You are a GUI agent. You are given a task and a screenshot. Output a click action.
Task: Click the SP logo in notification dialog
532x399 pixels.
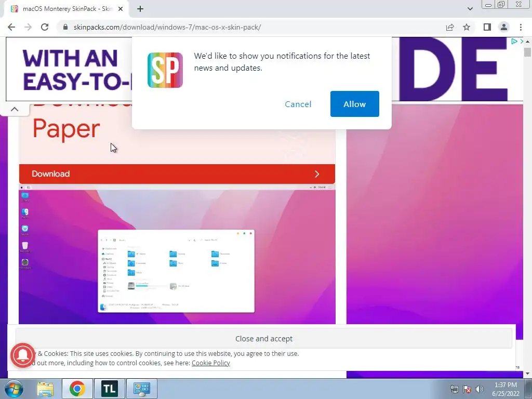click(165, 70)
